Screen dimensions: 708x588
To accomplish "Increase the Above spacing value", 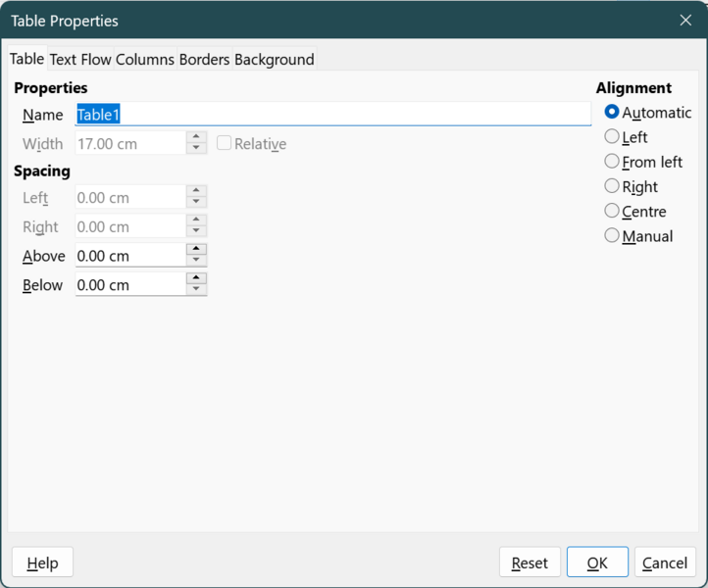I will (x=196, y=250).
